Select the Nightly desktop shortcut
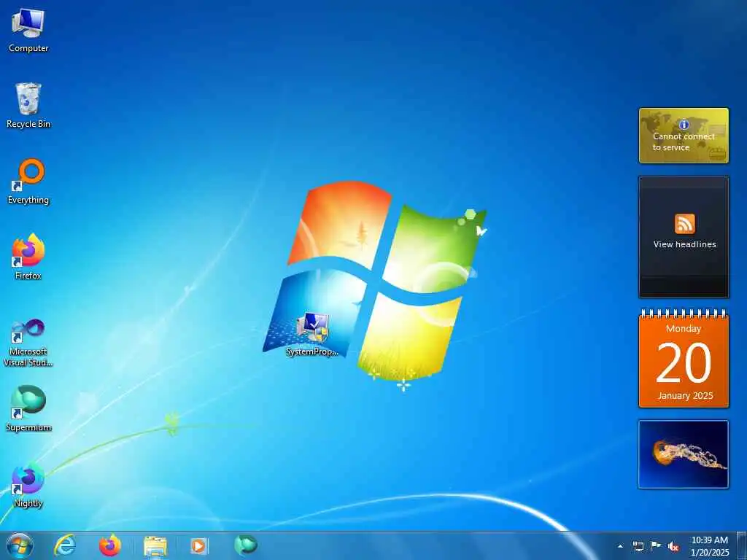Viewport: 747px width, 560px height. [28, 485]
